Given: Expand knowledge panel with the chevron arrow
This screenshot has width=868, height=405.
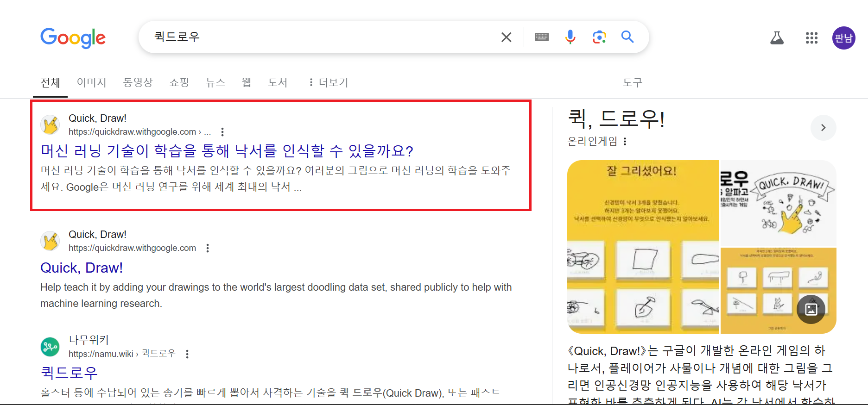Looking at the screenshot, I should coord(824,128).
